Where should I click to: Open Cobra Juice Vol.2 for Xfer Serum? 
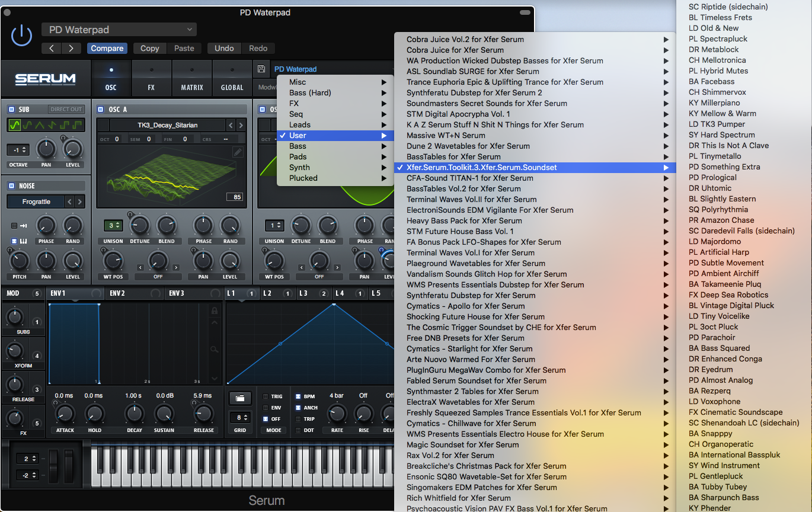[x=535, y=40]
